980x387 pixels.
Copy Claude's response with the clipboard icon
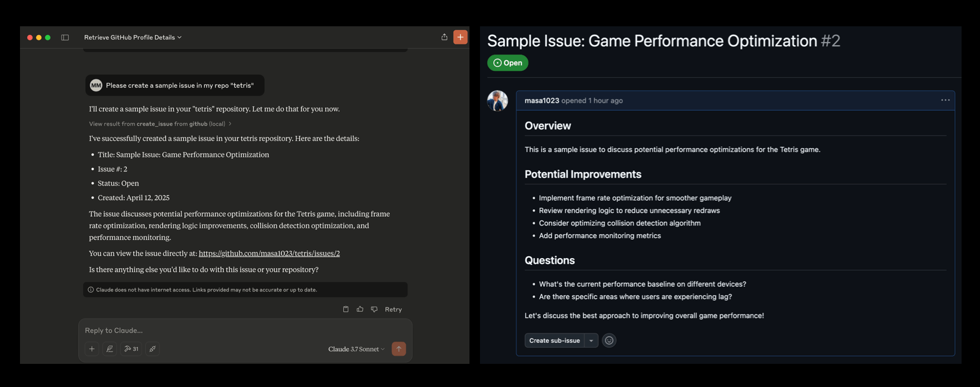click(x=346, y=309)
